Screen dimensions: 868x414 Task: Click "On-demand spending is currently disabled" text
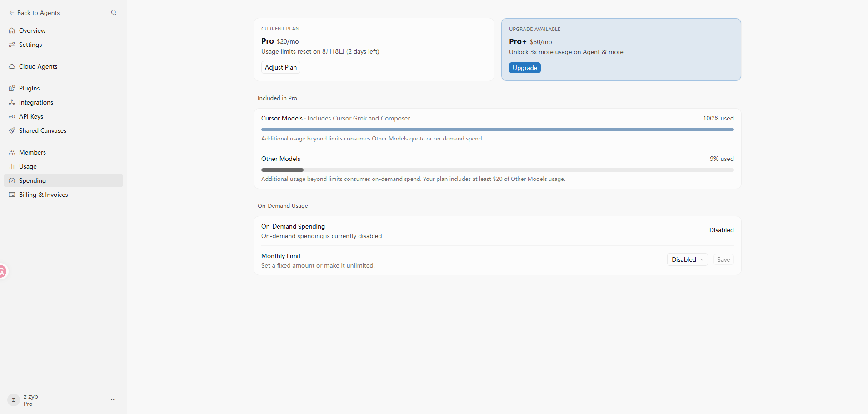[x=322, y=236]
